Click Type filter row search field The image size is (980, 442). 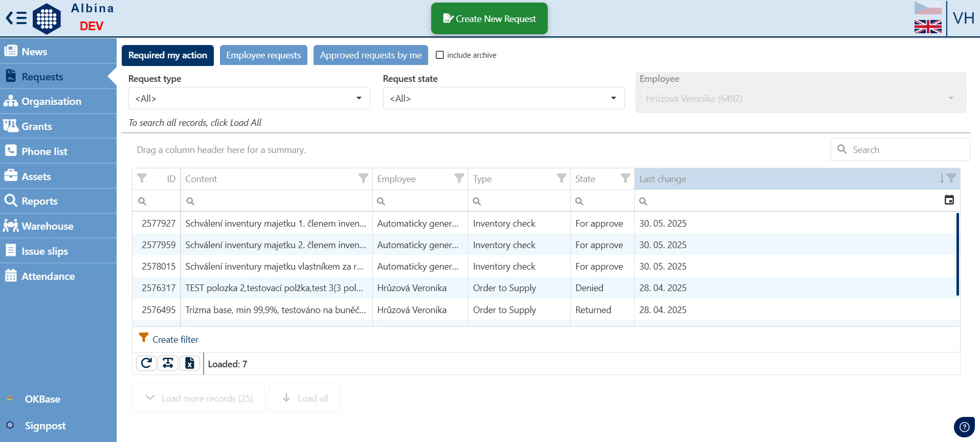(x=520, y=201)
